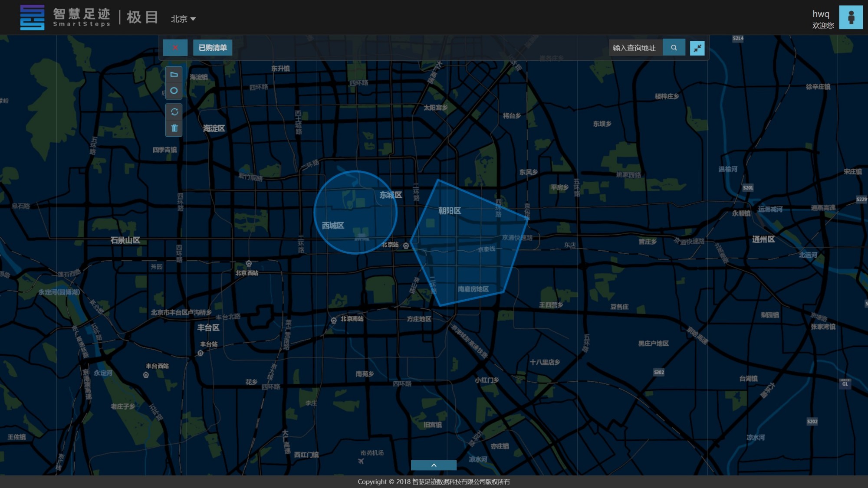
Task: Select the drawn polygon region in 朝阳区
Action: [x=467, y=243]
